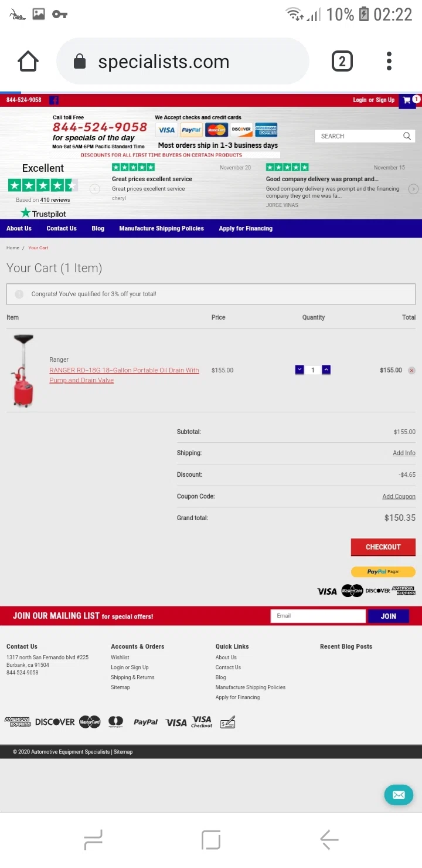This screenshot has height=868, width=422.
Task: Focus the mailing list Email field
Action: [x=318, y=616]
